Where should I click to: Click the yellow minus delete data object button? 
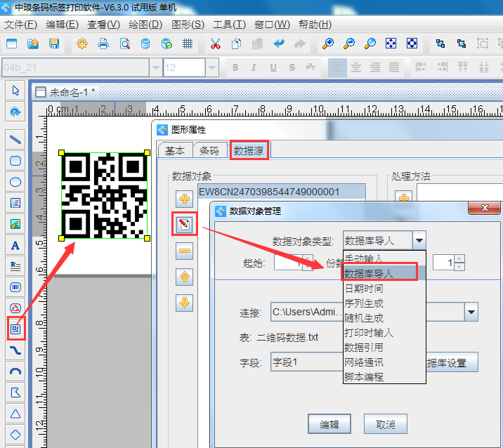[x=185, y=251]
